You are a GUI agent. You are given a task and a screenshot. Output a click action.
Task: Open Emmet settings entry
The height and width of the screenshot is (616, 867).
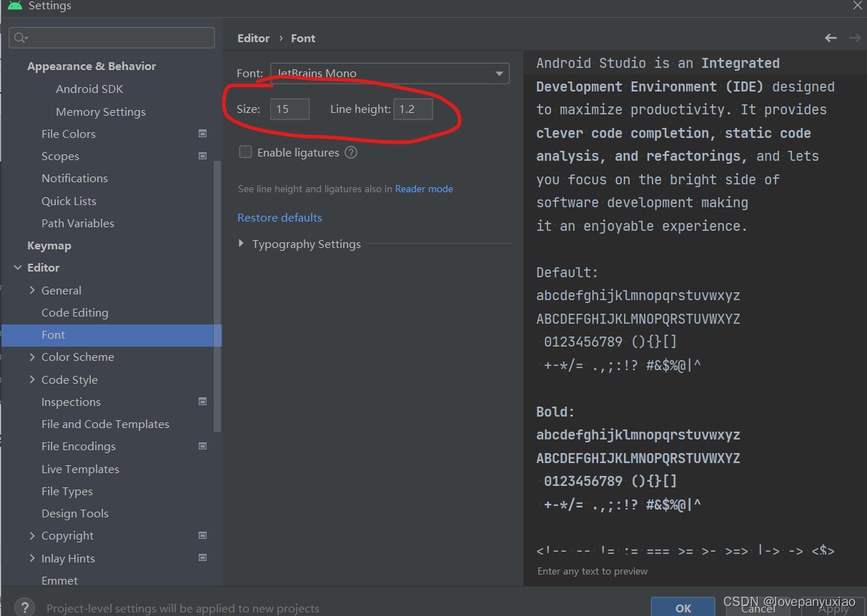click(x=60, y=580)
